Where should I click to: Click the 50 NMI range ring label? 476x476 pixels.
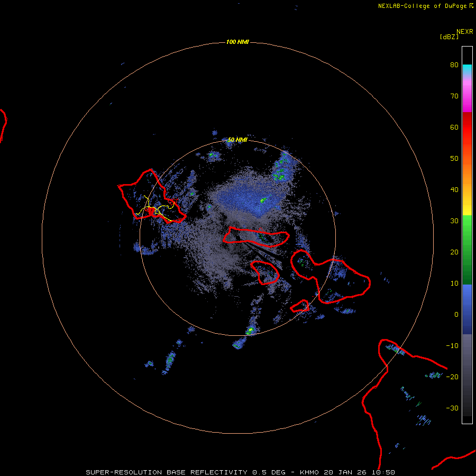tap(237, 140)
